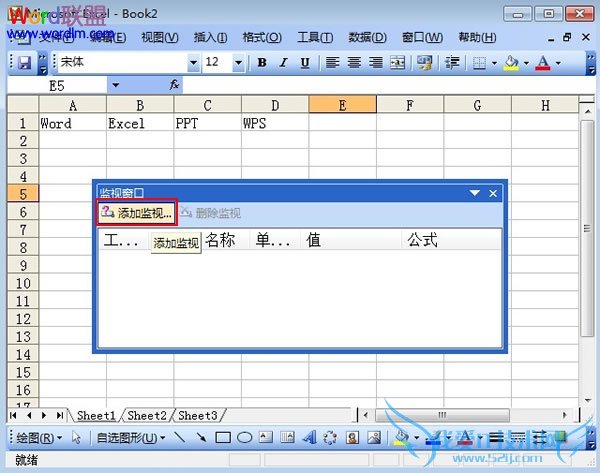Open the 宋体 font name dropdown
600x473 pixels.
click(193, 62)
